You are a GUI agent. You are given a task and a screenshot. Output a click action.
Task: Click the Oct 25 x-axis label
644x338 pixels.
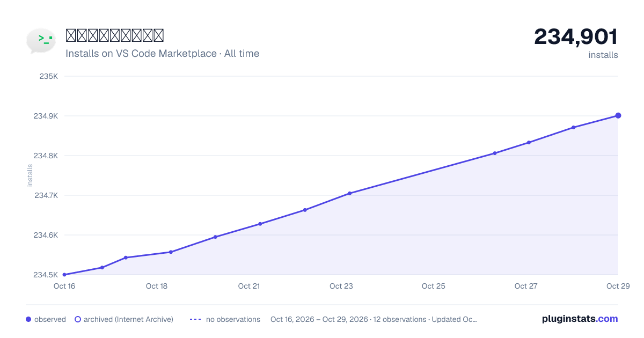tap(434, 286)
